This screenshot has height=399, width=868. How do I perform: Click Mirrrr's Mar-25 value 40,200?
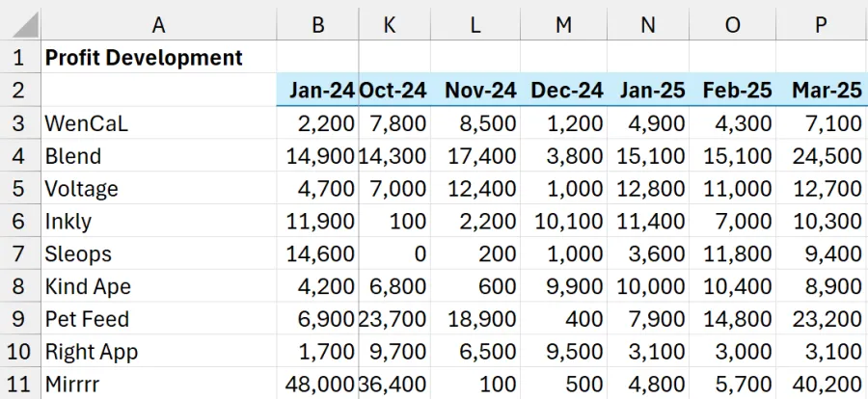822,383
